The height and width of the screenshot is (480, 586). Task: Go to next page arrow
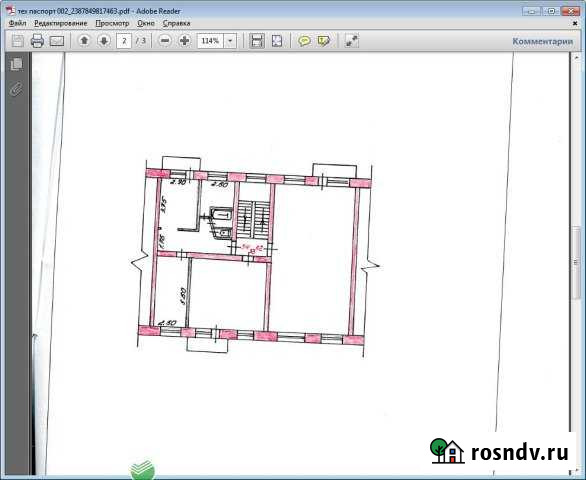pyautogui.click(x=104, y=40)
